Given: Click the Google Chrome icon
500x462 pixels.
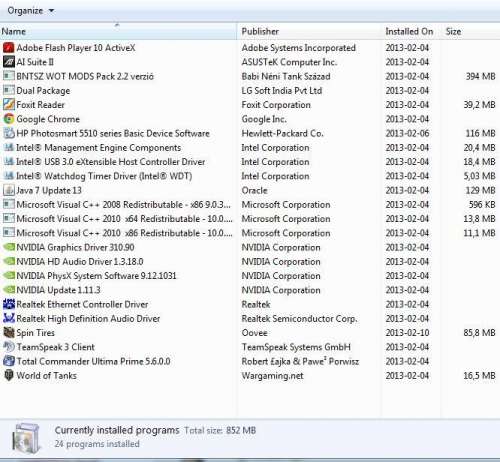Looking at the screenshot, I should 9,119.
